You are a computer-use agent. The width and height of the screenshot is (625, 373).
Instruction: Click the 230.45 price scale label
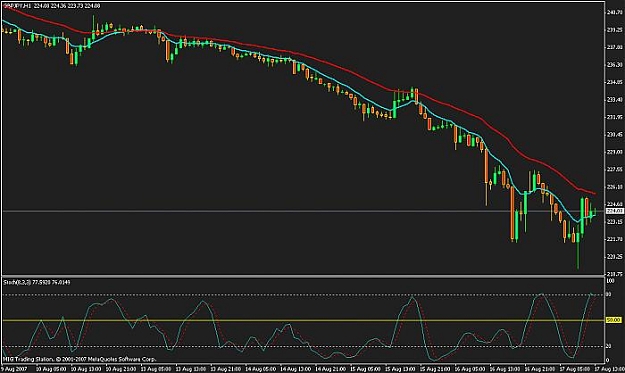615,135
